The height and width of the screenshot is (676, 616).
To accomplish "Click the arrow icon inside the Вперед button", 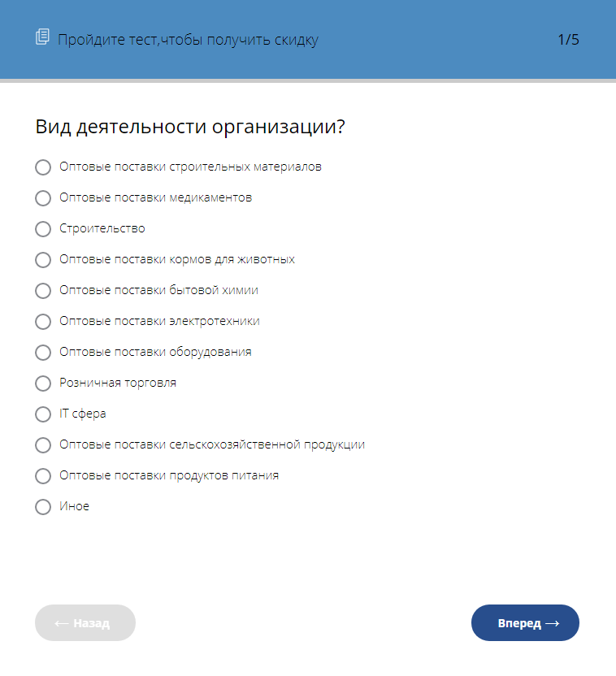I will [x=553, y=622].
